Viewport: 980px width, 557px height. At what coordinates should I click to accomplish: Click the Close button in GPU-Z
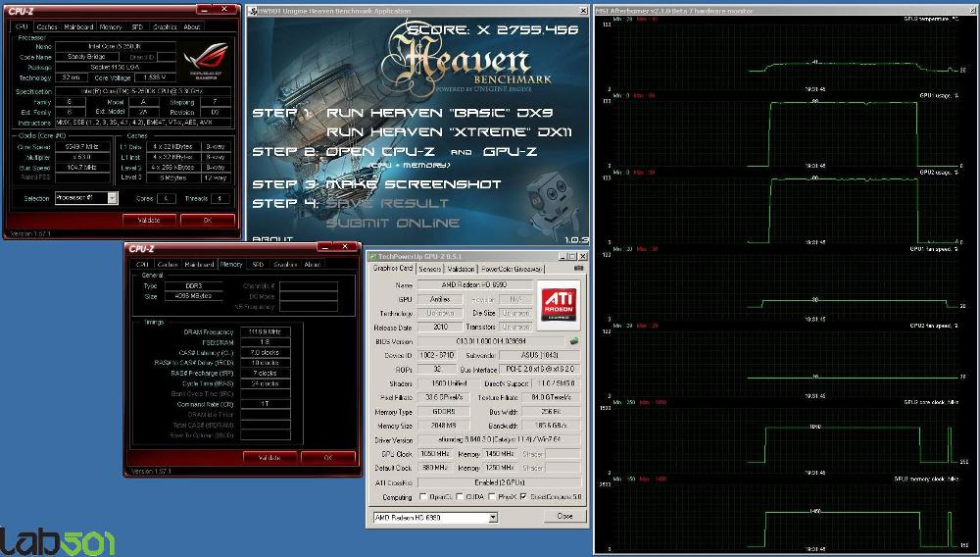pos(565,517)
